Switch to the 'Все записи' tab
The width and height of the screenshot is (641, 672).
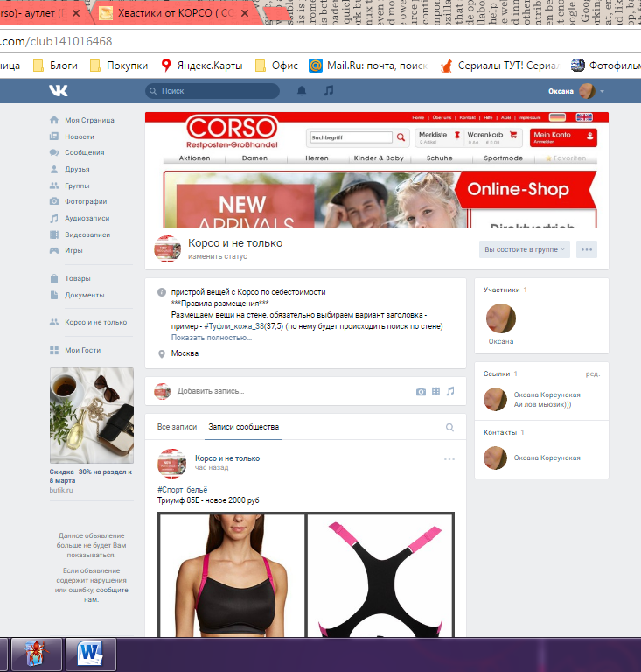coord(177,427)
